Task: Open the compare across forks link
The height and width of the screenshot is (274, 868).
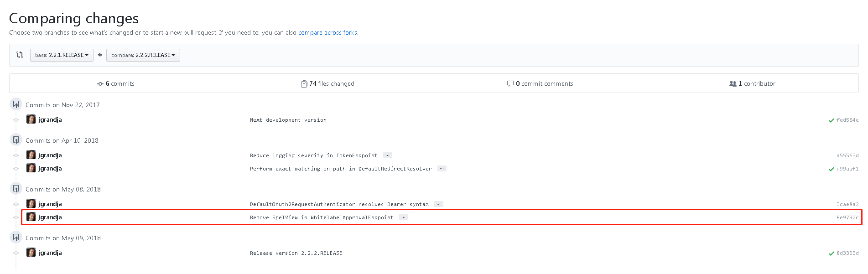Action: pyautogui.click(x=327, y=33)
